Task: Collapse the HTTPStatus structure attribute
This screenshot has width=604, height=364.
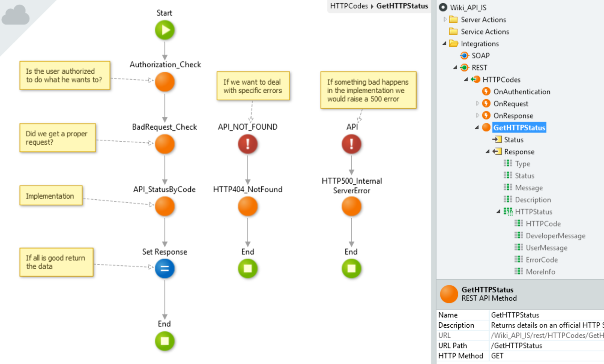Action: pos(499,212)
